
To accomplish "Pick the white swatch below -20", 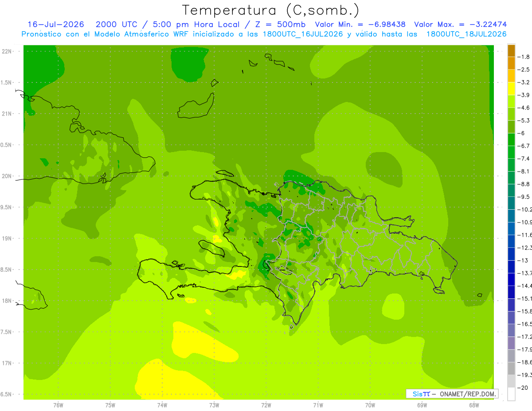I will pyautogui.click(x=511, y=394).
